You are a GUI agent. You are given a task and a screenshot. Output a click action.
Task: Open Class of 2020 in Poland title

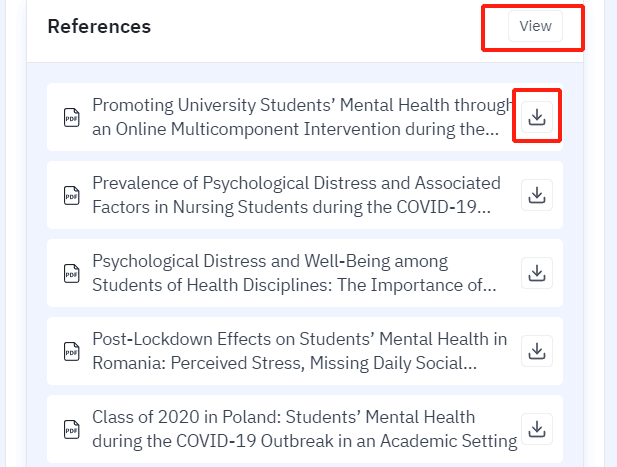pyautogui.click(x=283, y=417)
